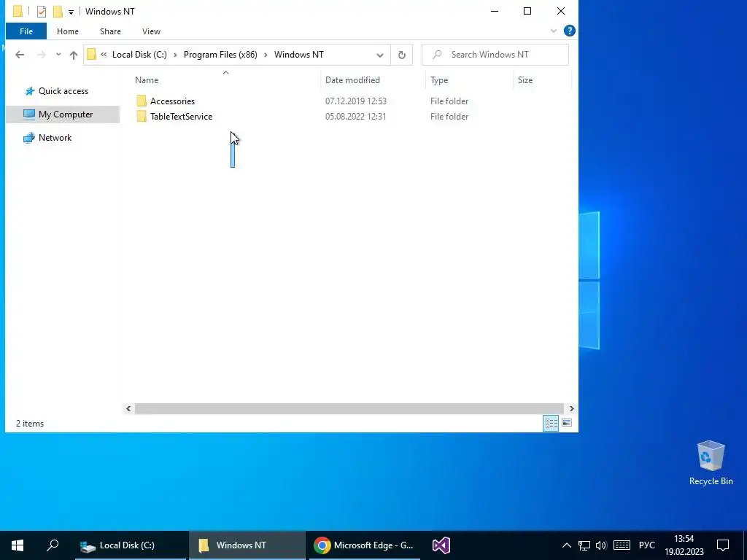This screenshot has width=747, height=560.
Task: Select My Computer in the navigation pane
Action: (x=63, y=114)
